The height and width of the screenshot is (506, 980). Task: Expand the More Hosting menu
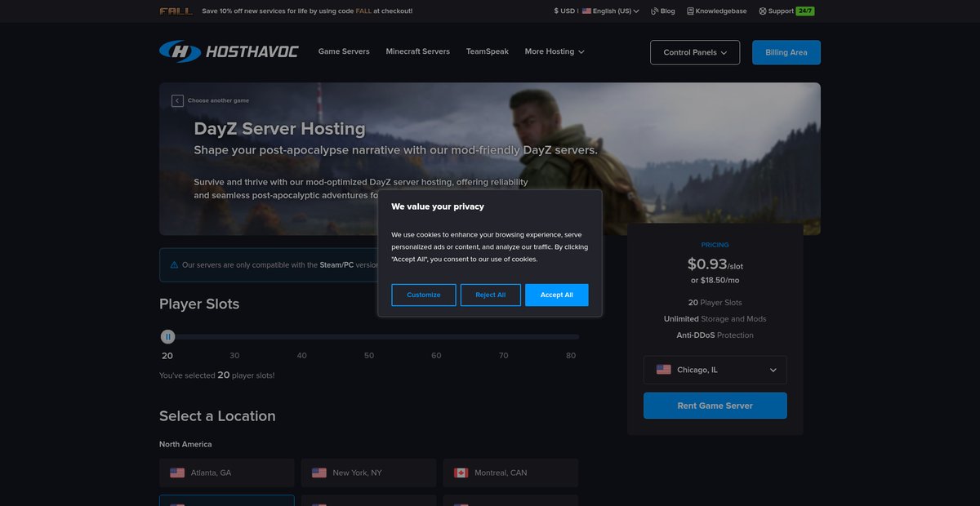point(555,51)
